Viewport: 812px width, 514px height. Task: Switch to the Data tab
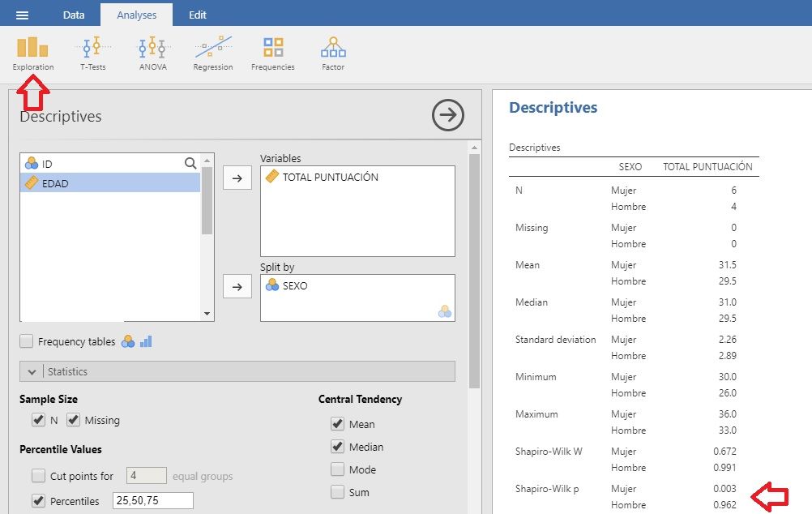[74, 15]
